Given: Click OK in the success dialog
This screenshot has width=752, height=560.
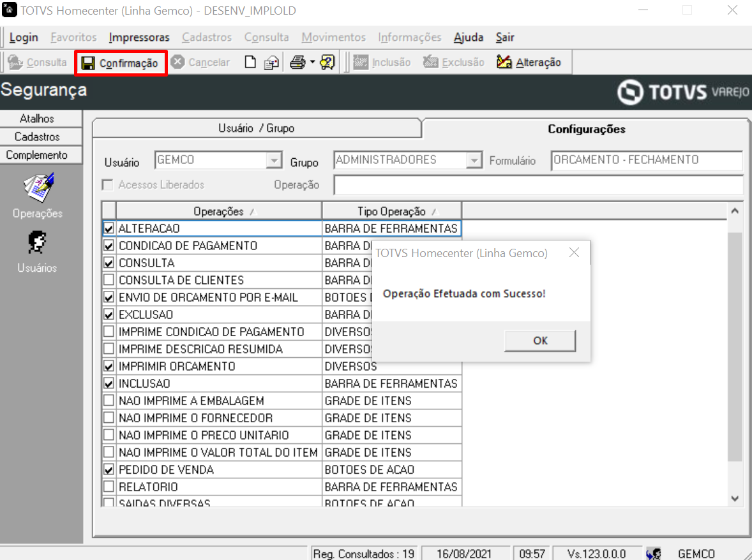Looking at the screenshot, I should click(540, 341).
